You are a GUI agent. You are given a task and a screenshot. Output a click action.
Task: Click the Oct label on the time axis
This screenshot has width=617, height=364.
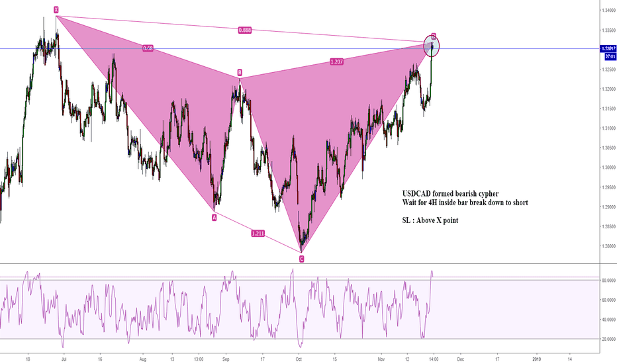click(299, 359)
